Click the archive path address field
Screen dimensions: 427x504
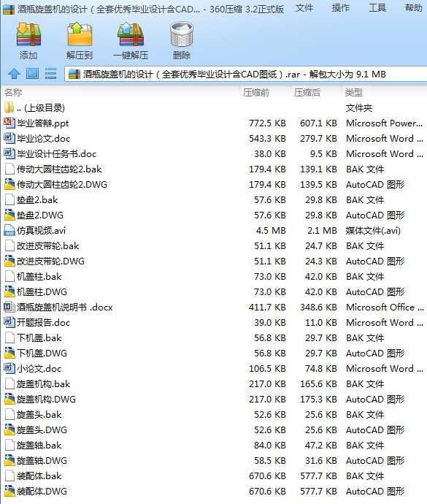(x=245, y=75)
